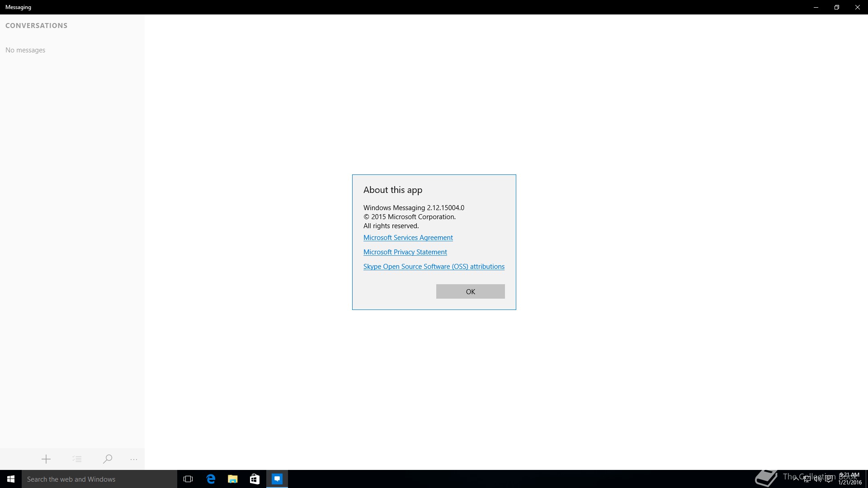Open search in Messaging with the magnifier icon

[x=108, y=459]
